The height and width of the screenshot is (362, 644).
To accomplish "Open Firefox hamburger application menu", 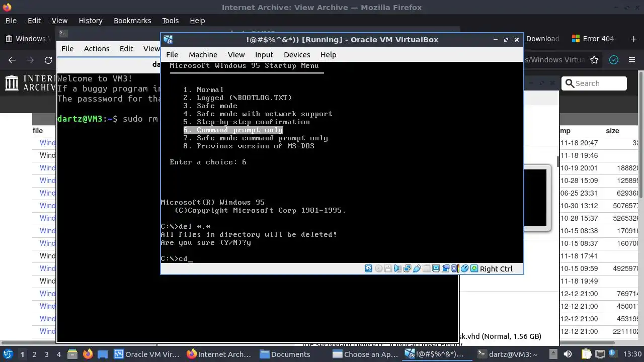I will pyautogui.click(x=632, y=60).
